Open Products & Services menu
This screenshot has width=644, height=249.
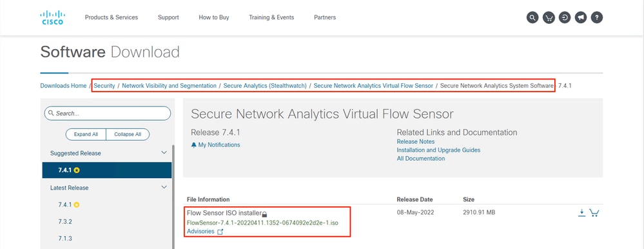click(x=112, y=17)
